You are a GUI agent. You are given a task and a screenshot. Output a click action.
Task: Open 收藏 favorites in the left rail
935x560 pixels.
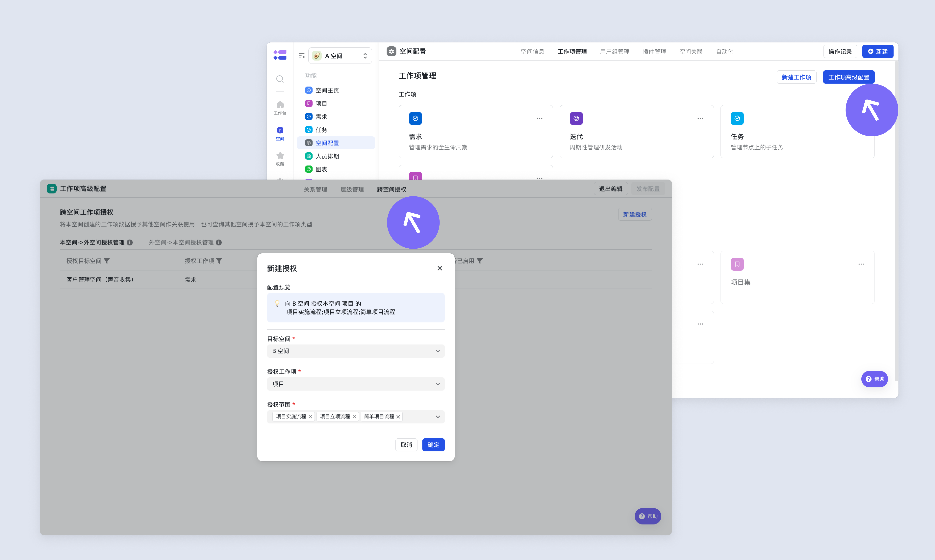280,159
